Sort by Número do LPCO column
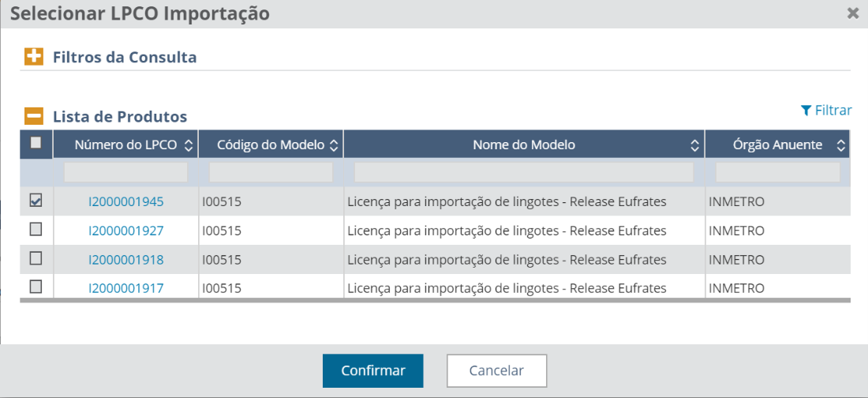 (x=188, y=145)
